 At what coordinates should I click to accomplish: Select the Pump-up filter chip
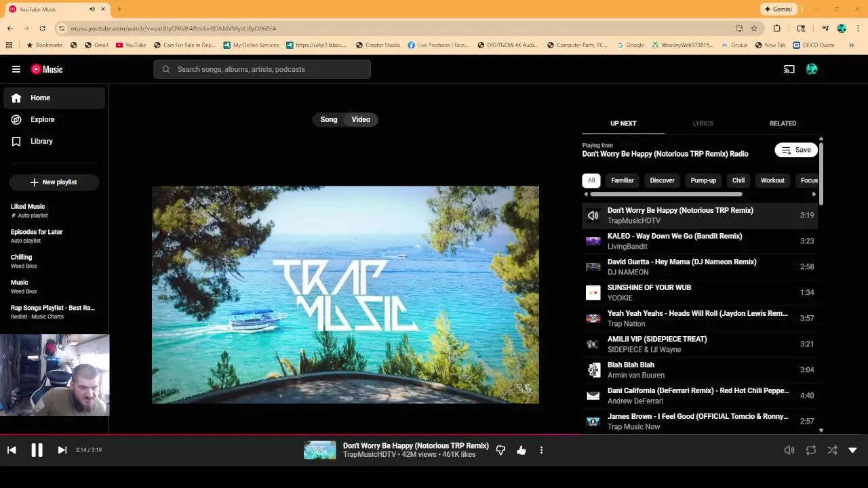point(703,180)
